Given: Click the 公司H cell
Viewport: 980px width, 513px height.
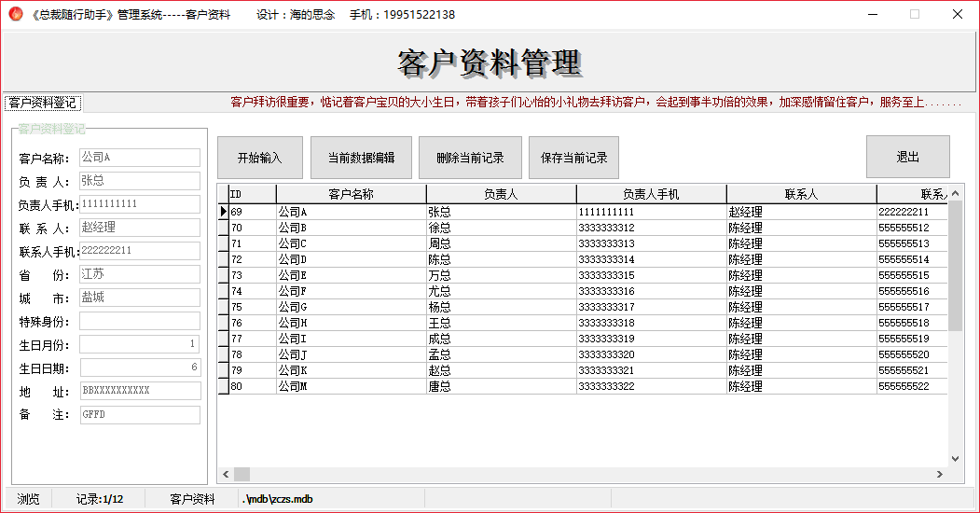Looking at the screenshot, I should (352, 323).
